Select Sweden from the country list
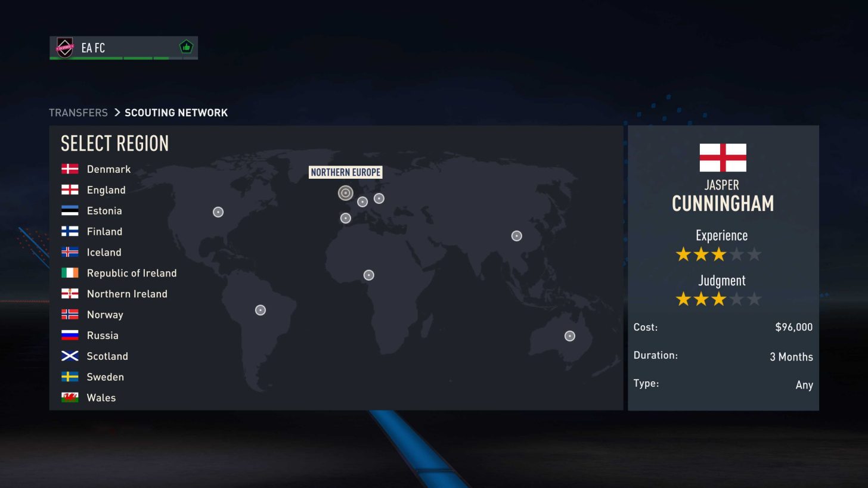Image resolution: width=868 pixels, height=488 pixels. (106, 377)
